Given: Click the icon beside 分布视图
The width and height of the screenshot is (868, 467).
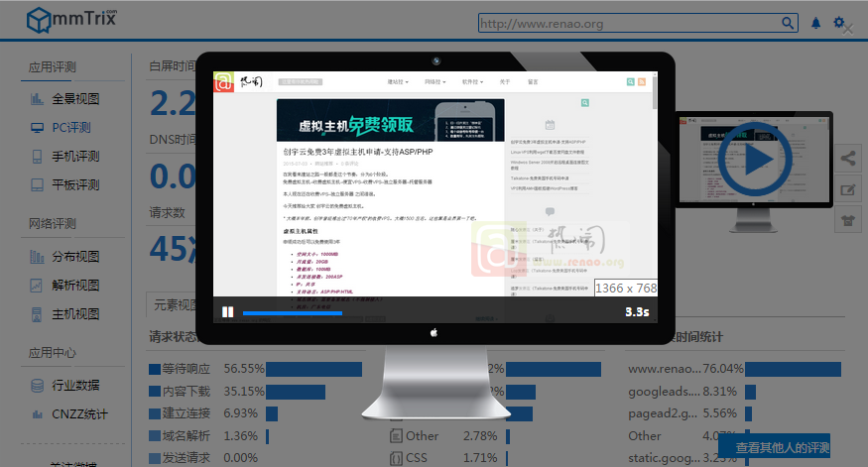Looking at the screenshot, I should 37,257.
